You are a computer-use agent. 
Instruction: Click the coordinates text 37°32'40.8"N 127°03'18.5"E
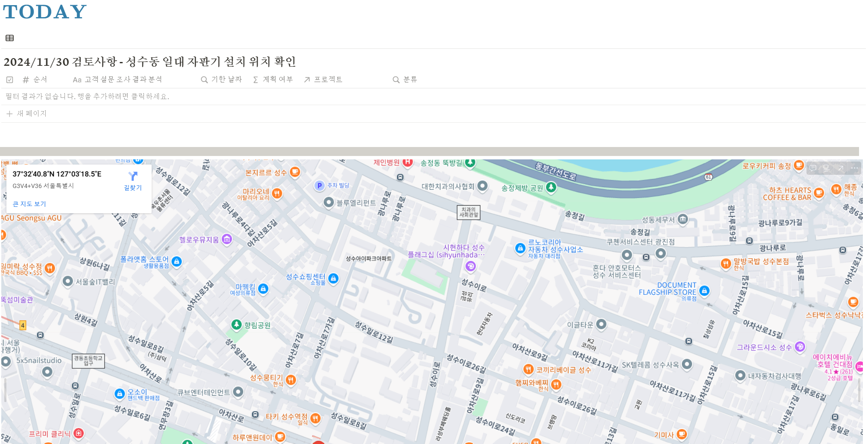pos(57,174)
